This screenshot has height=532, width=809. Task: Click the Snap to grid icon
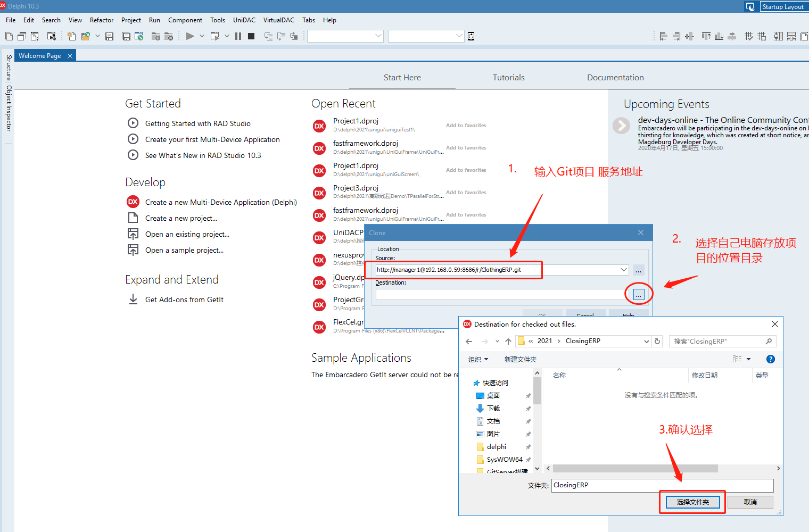click(749, 36)
